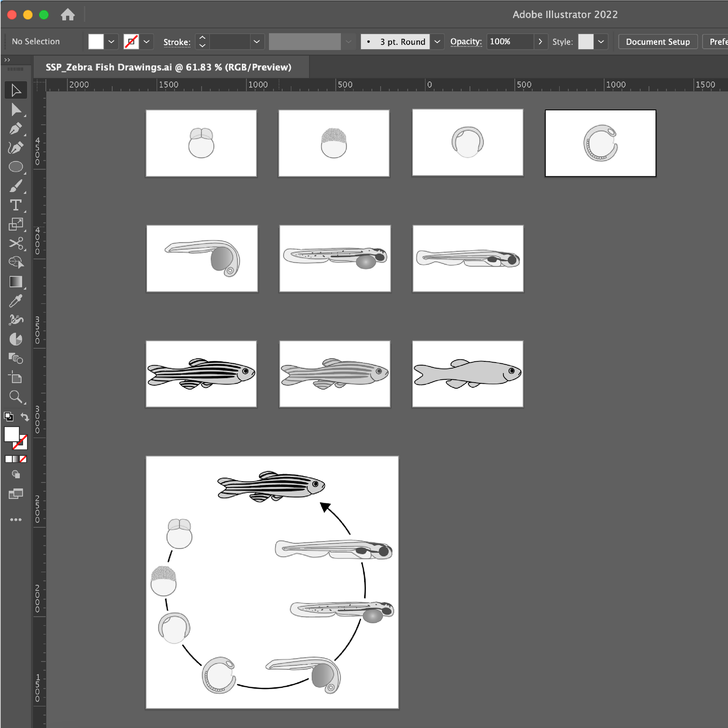Image resolution: width=728 pixels, height=728 pixels.
Task: Select the Pen tool
Action: 16,129
